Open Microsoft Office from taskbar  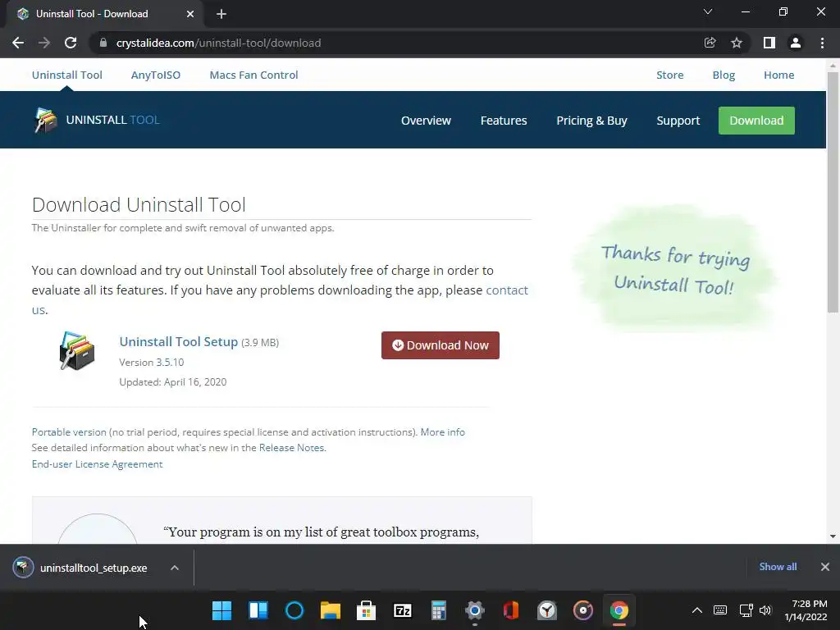511,610
